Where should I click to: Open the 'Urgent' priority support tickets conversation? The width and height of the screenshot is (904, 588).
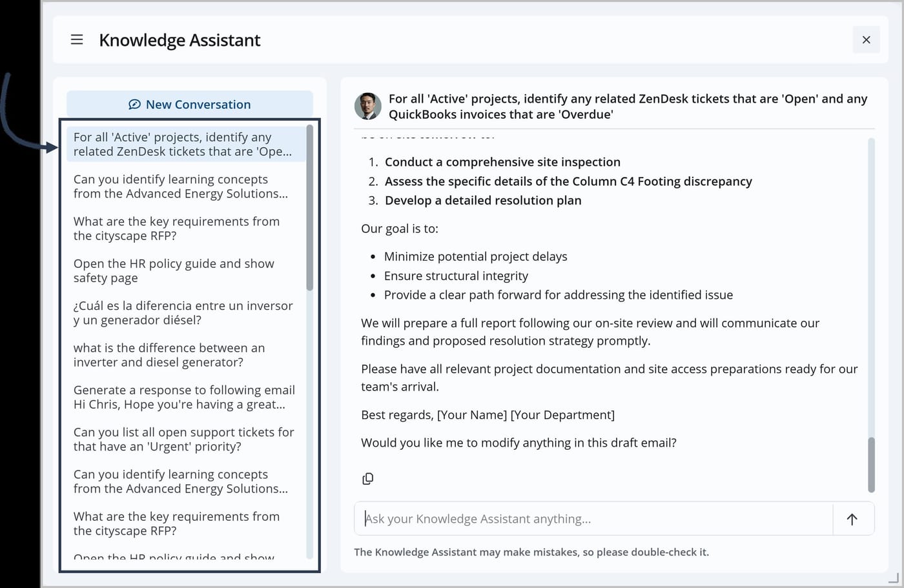tap(186, 439)
